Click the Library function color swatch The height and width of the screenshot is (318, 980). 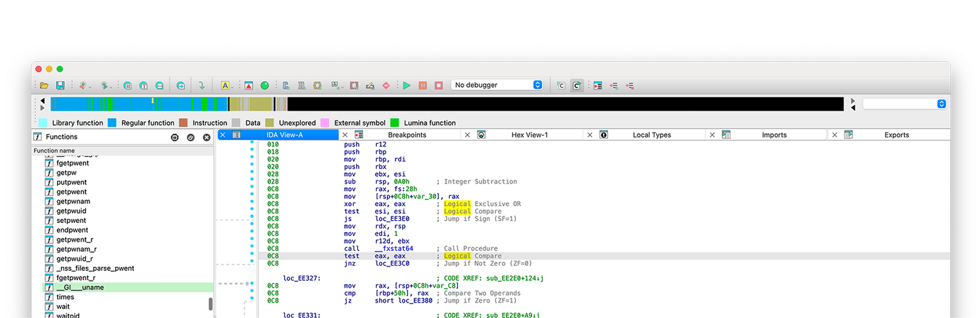tap(43, 123)
